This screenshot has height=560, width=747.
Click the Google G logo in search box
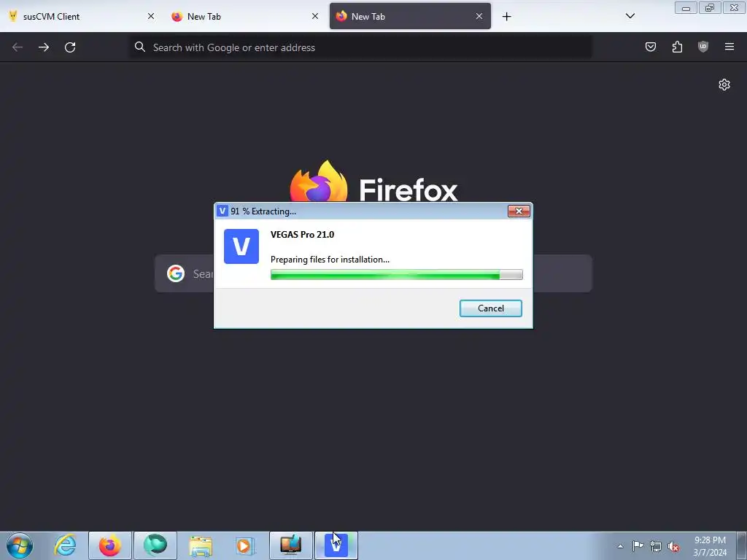[x=176, y=273]
